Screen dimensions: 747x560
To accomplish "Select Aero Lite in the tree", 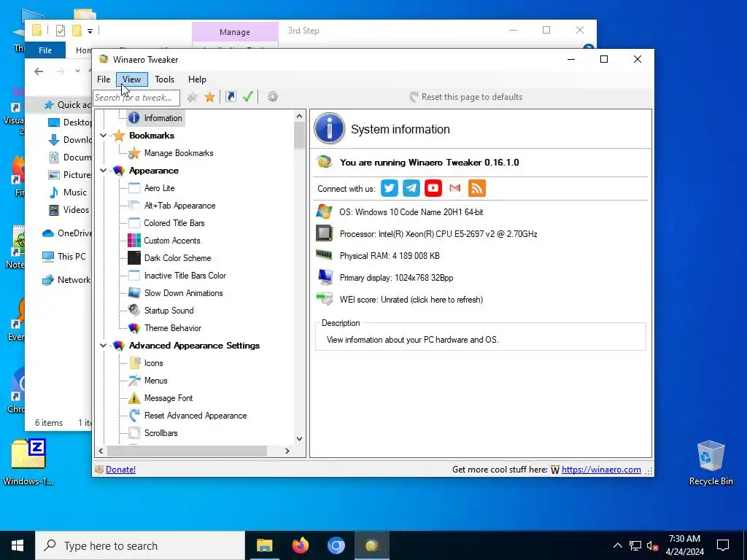I will [x=160, y=188].
